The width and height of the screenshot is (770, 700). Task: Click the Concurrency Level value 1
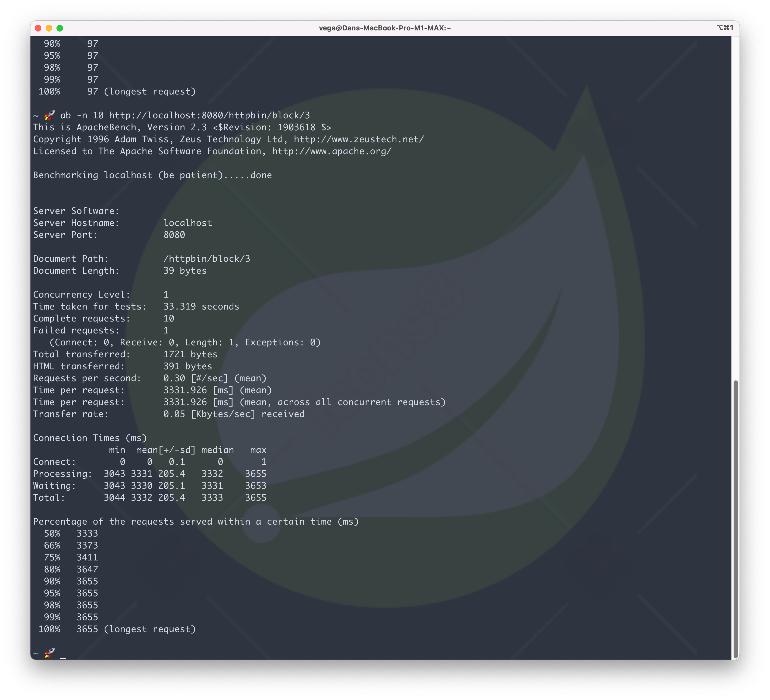pos(166,295)
